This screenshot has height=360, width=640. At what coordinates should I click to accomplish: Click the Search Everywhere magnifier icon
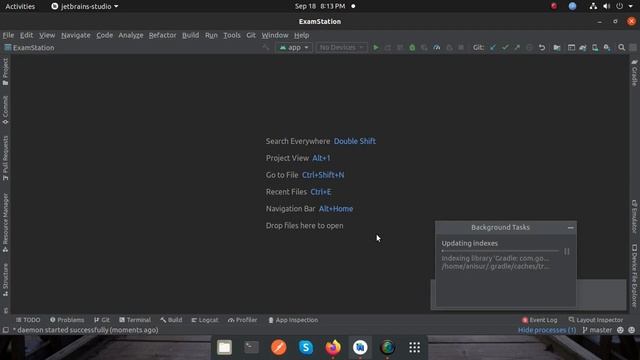point(621,48)
